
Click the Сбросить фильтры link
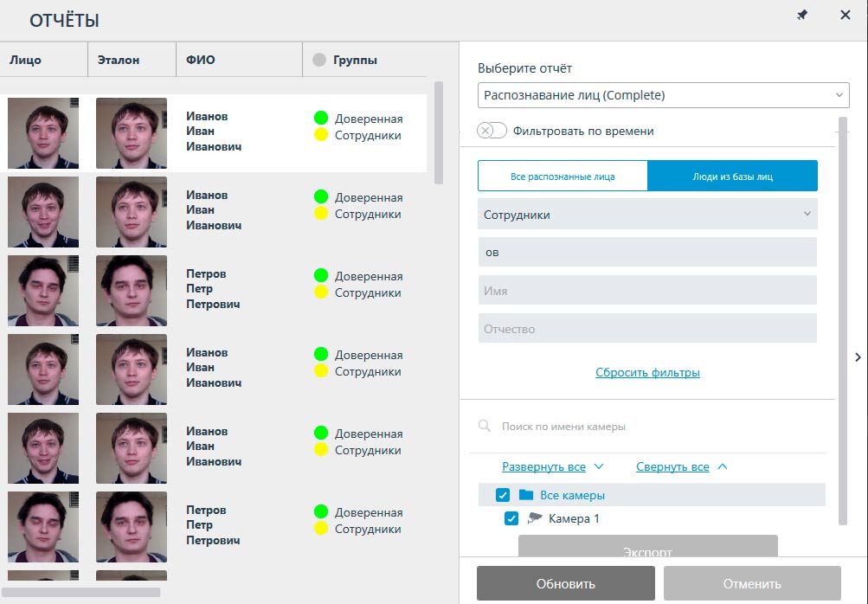point(647,373)
